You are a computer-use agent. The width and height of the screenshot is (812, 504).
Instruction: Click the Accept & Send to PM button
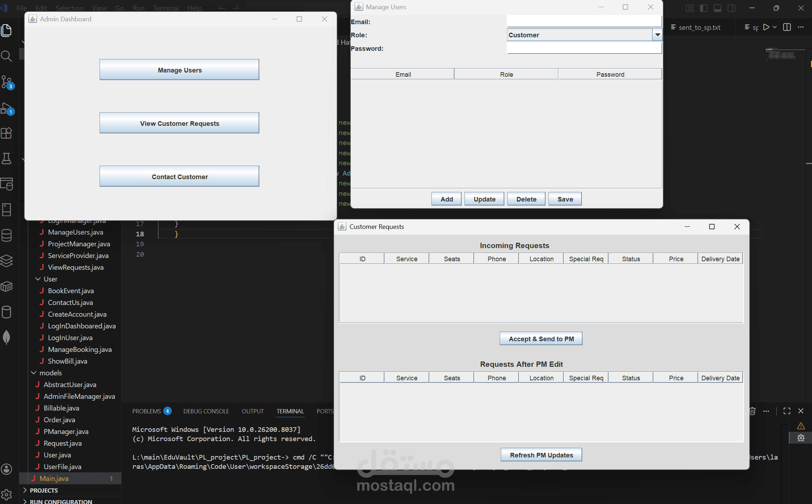(x=541, y=338)
